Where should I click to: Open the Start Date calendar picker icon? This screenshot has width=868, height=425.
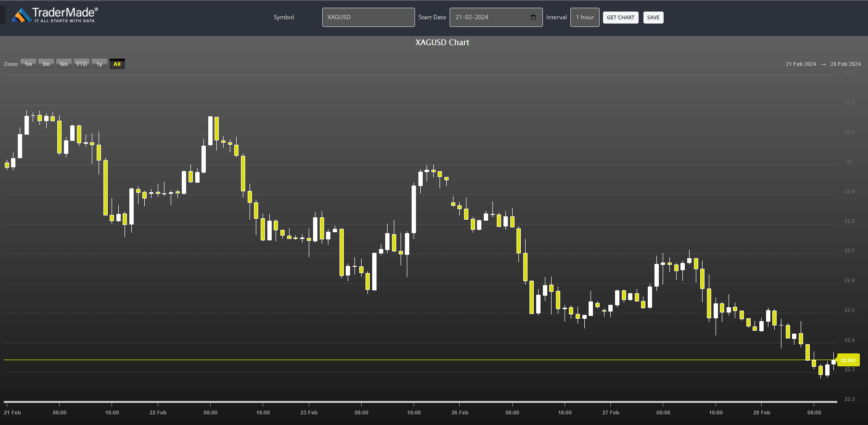[x=533, y=17]
